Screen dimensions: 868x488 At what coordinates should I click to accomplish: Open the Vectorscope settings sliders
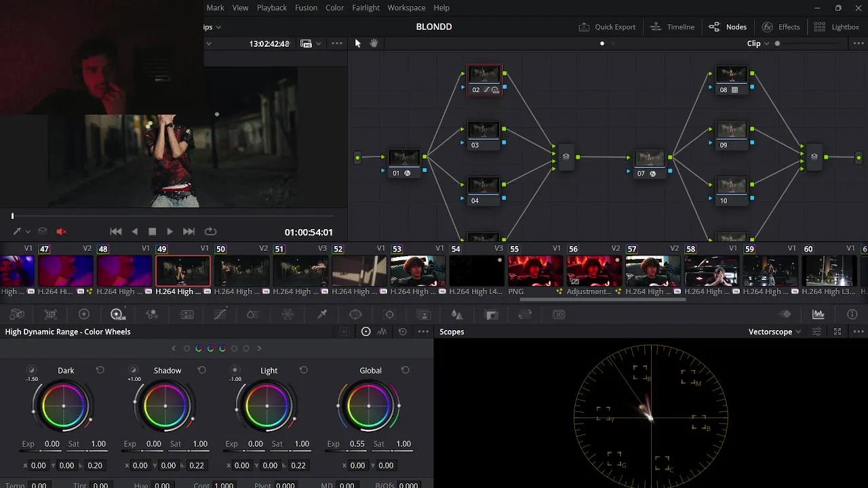pos(817,332)
